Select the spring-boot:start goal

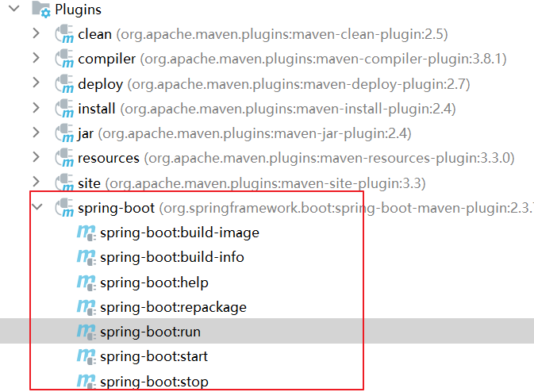pos(154,356)
